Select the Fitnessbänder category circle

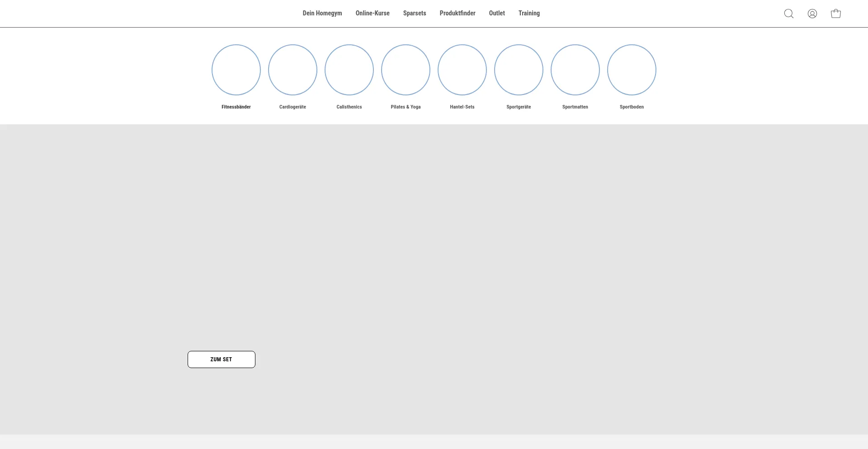pyautogui.click(x=236, y=70)
